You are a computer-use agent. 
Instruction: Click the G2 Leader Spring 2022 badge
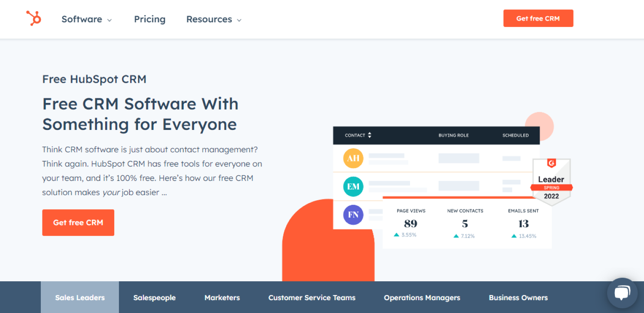coord(551,182)
